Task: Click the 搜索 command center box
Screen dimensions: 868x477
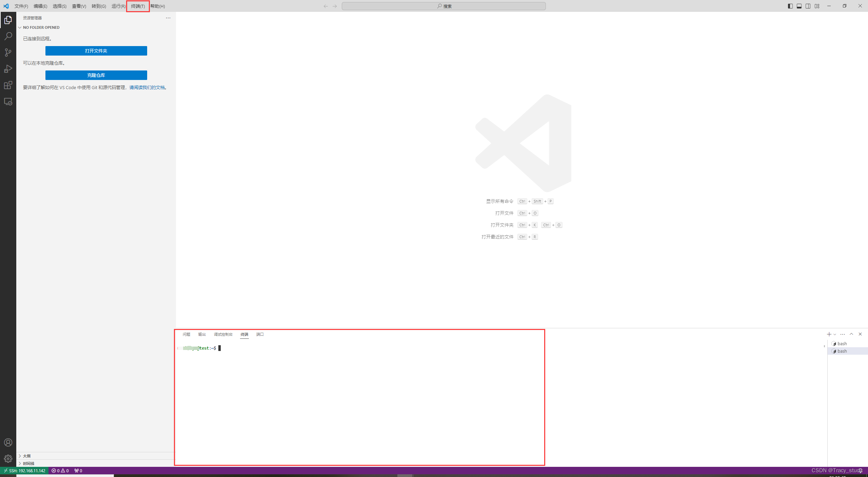Action: click(x=444, y=6)
